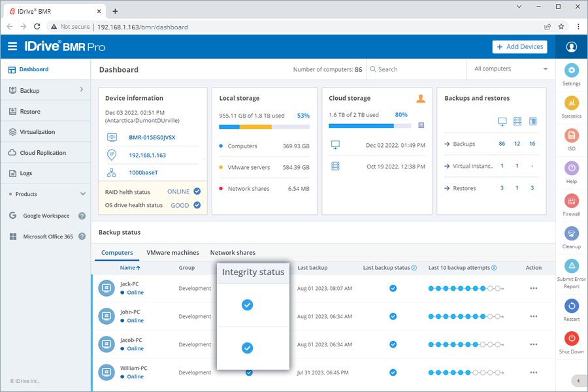
Task: Expand the Backup submenu chevron
Action: [x=82, y=90]
